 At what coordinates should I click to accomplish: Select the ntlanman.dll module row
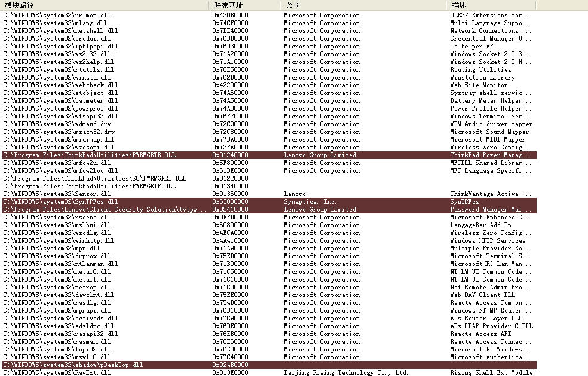[x=269, y=264]
